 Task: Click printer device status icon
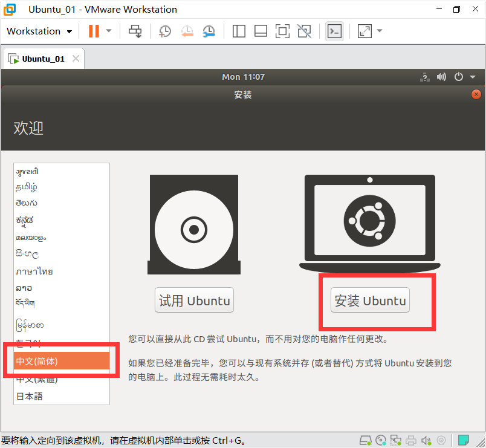[x=411, y=440]
